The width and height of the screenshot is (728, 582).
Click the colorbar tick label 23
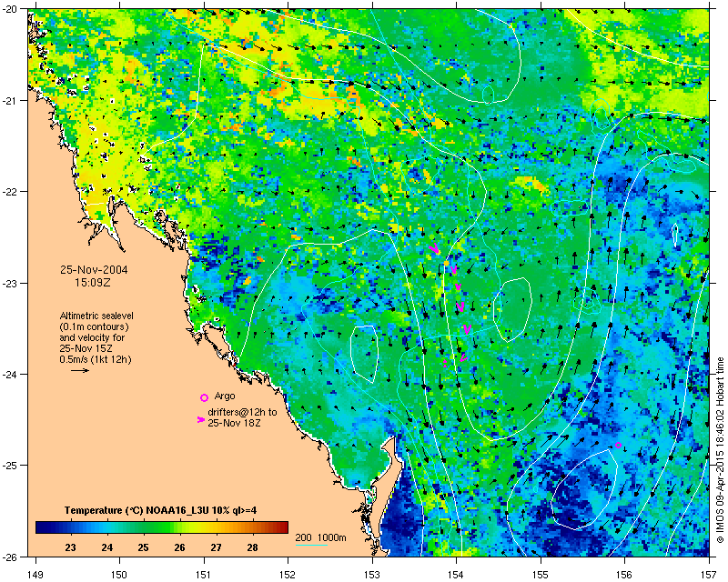70,547
